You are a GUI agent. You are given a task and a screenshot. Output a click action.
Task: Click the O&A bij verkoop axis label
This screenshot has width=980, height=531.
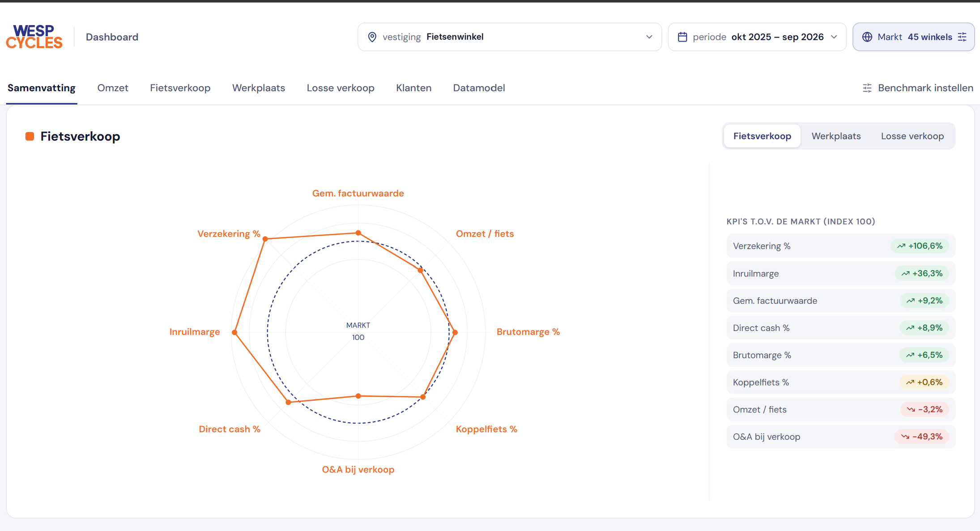point(358,470)
